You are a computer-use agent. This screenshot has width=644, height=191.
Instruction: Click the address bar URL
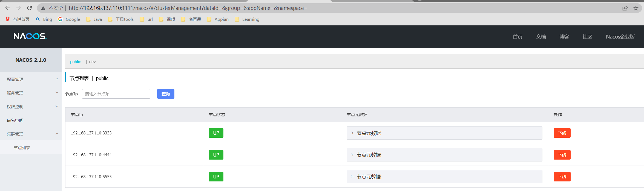tap(188, 8)
